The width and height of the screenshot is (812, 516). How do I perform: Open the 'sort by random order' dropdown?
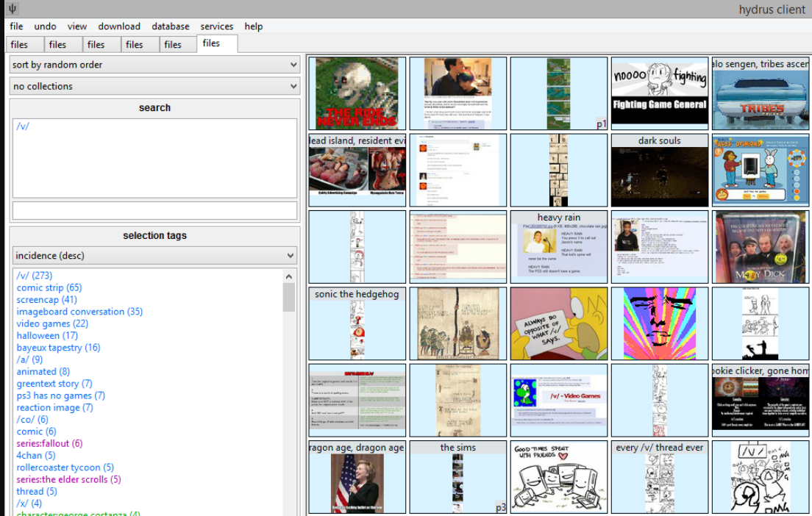tap(154, 65)
